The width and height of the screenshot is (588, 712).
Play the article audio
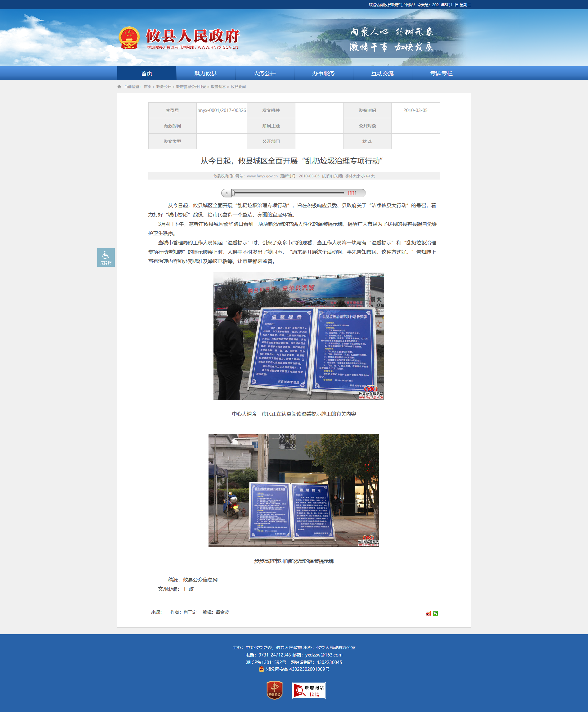point(227,193)
